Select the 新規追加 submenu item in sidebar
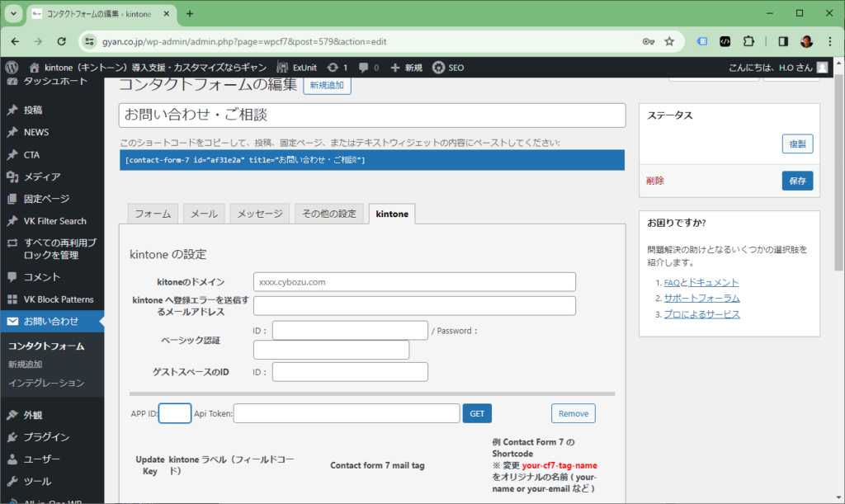The height and width of the screenshot is (504, 845). tap(25, 365)
